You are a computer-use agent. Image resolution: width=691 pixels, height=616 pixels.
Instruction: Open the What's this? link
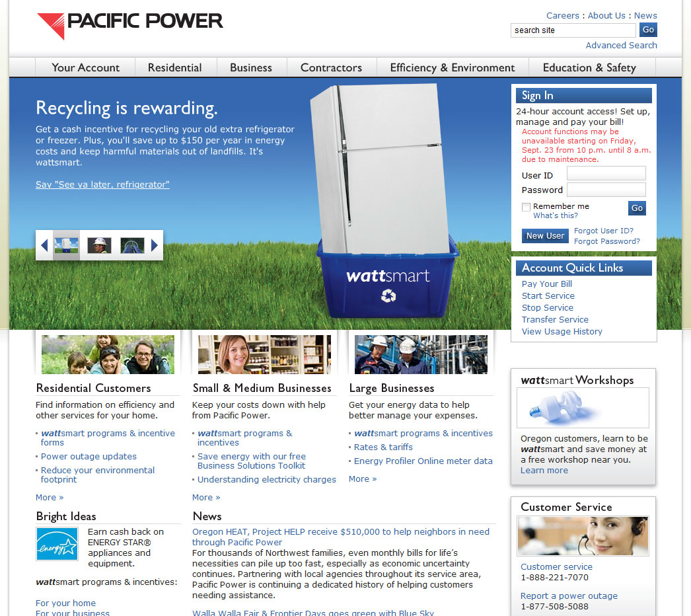(556, 215)
